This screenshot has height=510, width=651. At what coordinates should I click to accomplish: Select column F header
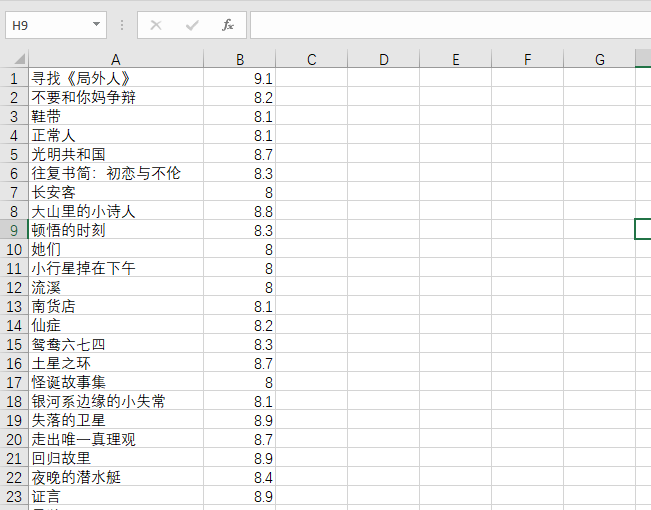[x=527, y=59]
